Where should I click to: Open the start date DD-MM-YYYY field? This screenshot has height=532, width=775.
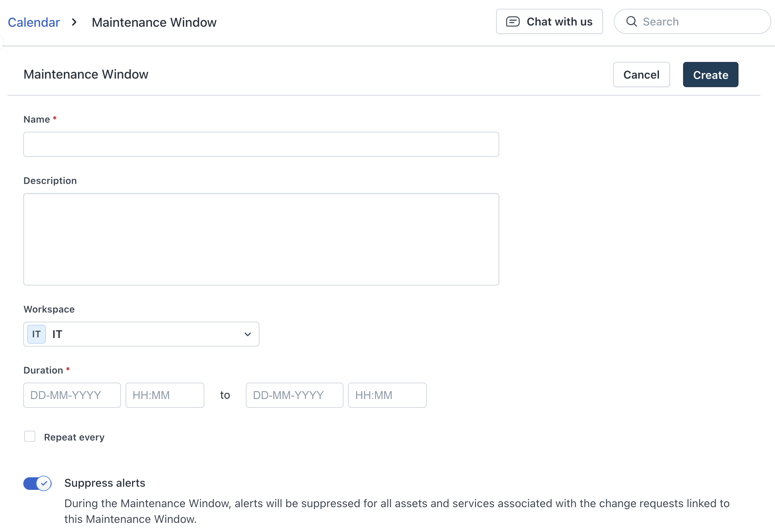pos(72,395)
